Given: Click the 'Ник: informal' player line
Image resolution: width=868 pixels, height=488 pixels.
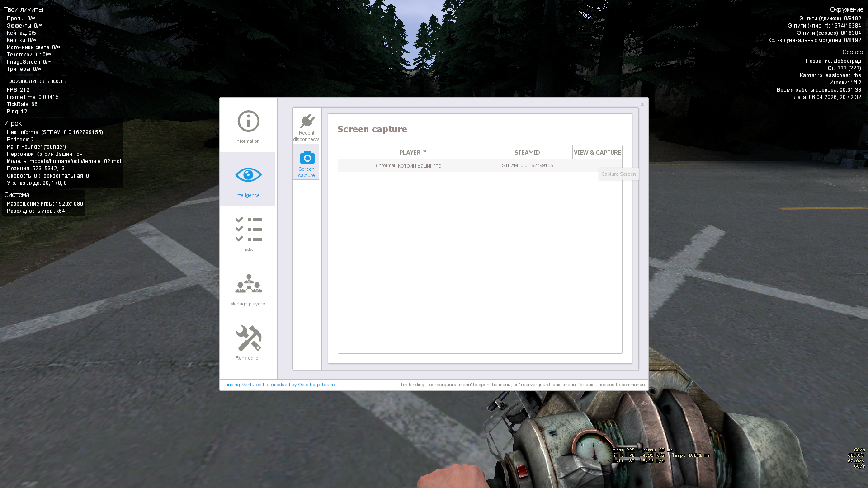Looking at the screenshot, I should point(55,132).
